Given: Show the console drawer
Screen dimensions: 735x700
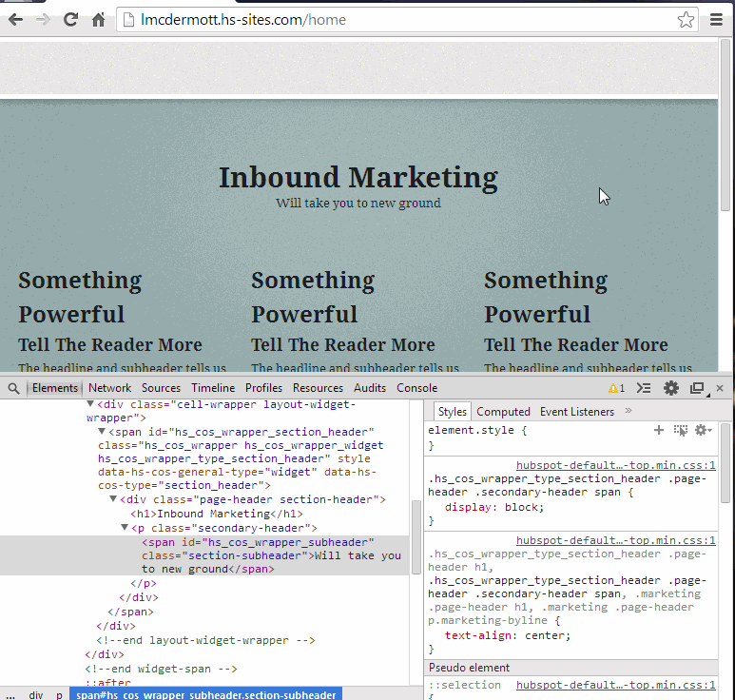Looking at the screenshot, I should pos(644,388).
